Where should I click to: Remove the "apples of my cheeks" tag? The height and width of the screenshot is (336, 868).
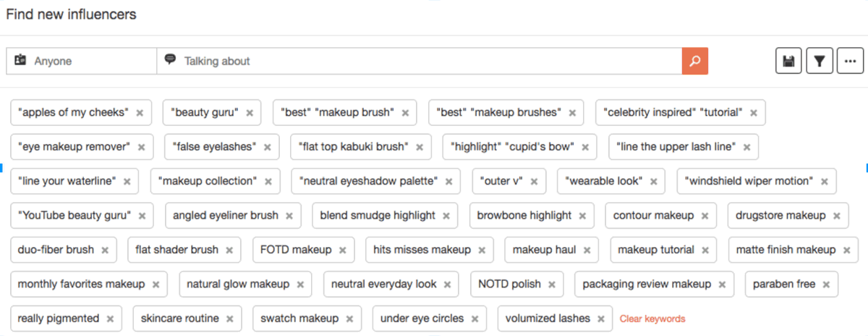(140, 113)
